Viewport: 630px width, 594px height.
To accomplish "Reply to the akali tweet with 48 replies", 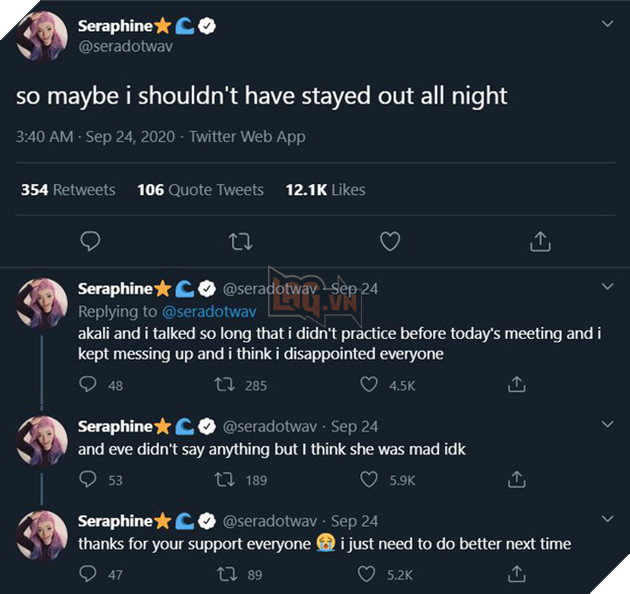I will tap(88, 384).
